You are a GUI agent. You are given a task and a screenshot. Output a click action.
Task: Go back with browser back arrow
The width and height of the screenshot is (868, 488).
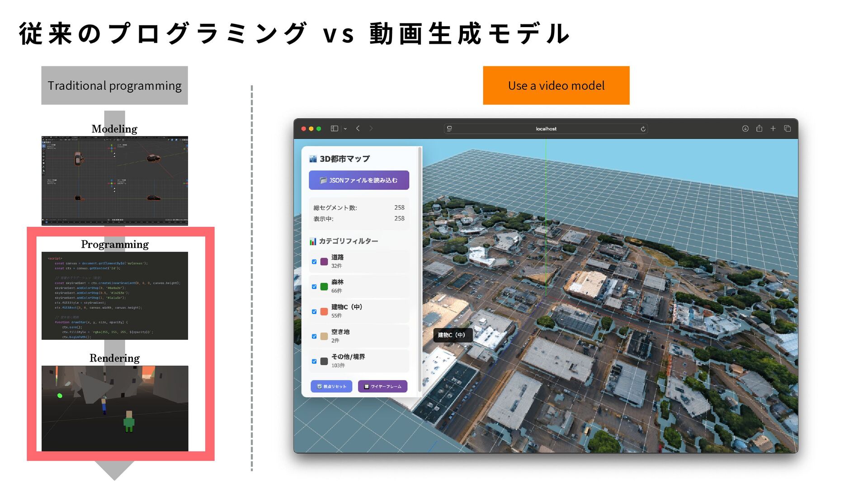click(x=358, y=129)
